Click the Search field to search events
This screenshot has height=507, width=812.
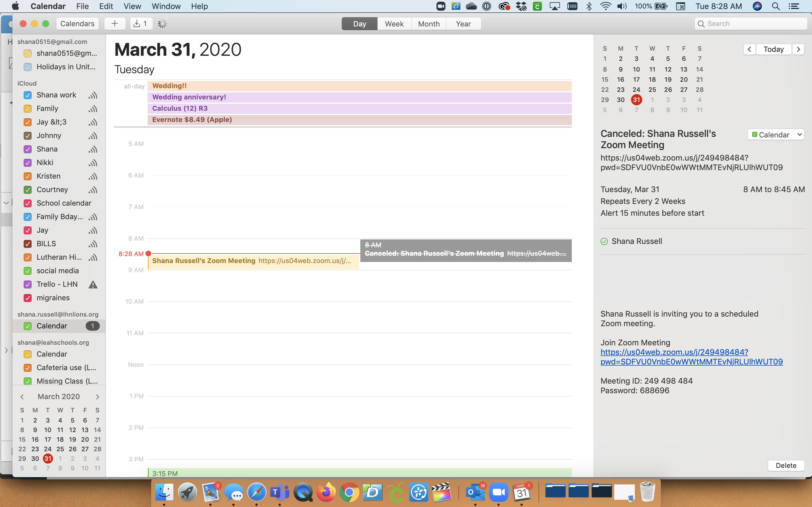(x=751, y=23)
